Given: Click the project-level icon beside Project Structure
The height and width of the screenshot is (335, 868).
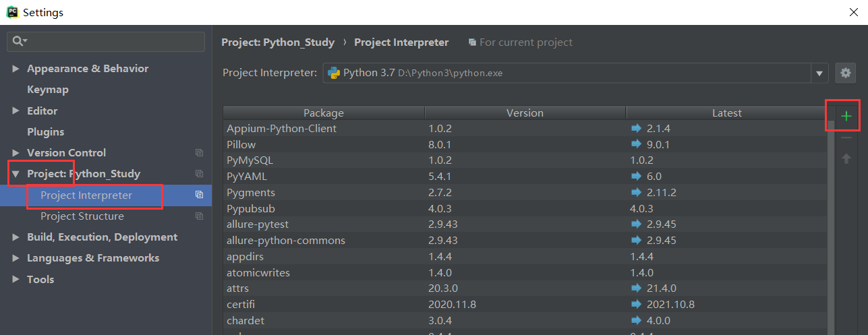Looking at the screenshot, I should coord(199,216).
